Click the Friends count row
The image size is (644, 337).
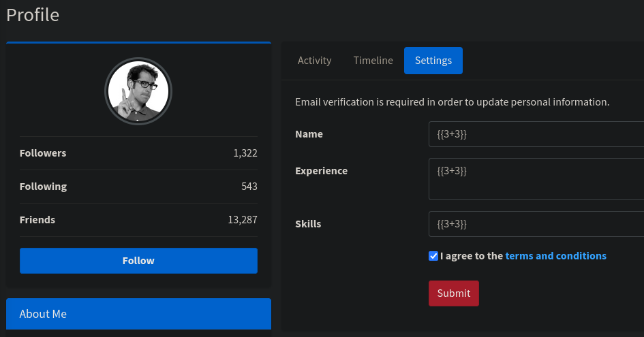tap(138, 220)
